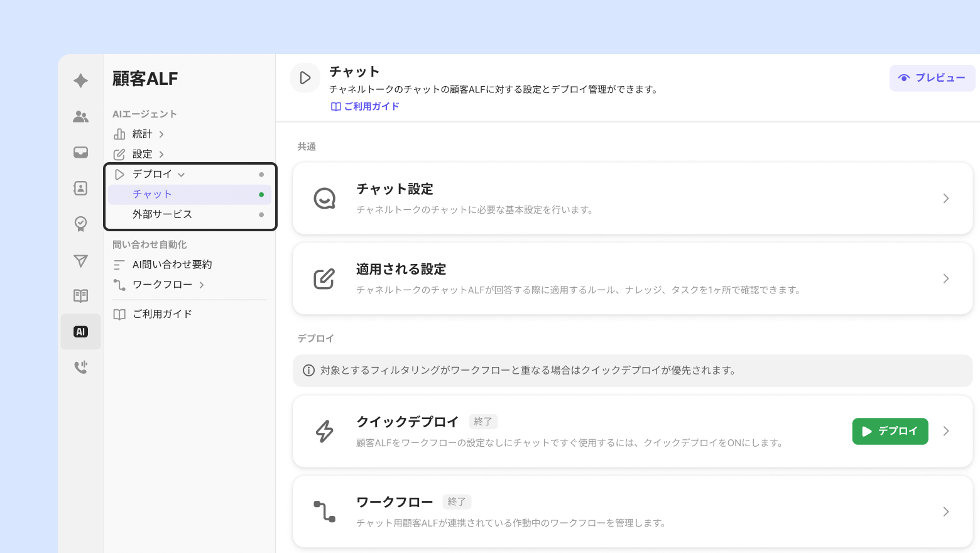Image resolution: width=980 pixels, height=553 pixels.
Task: Open the team members people icon
Action: (80, 116)
